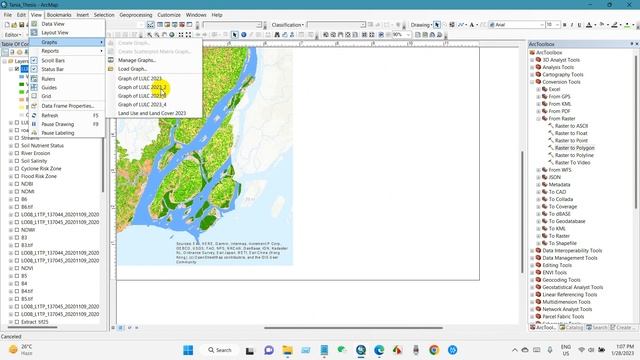Select Elements arrow in Drawing toolbar
The image size is (640, 360).
[437, 25]
